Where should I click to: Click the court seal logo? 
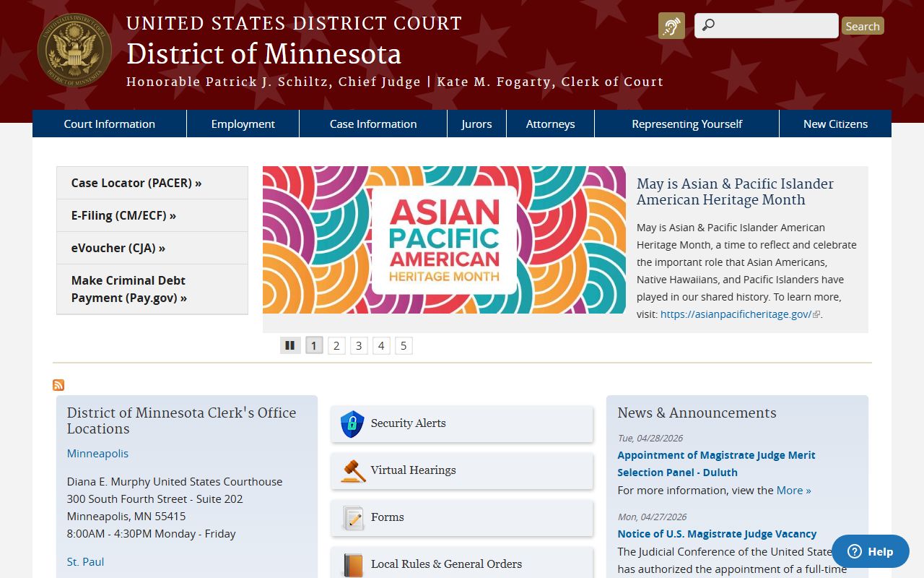click(x=74, y=50)
